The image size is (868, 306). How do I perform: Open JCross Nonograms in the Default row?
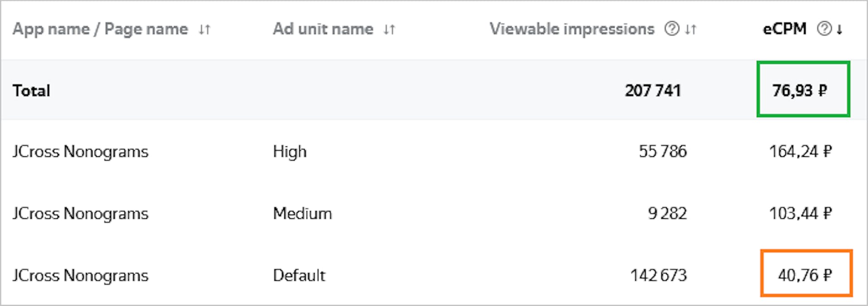80,275
